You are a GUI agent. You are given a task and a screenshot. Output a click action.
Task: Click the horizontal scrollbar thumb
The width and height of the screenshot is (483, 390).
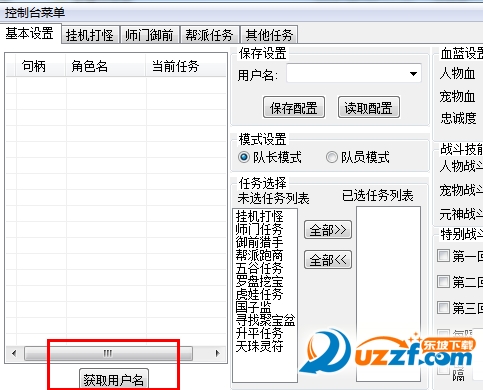(x=108, y=353)
